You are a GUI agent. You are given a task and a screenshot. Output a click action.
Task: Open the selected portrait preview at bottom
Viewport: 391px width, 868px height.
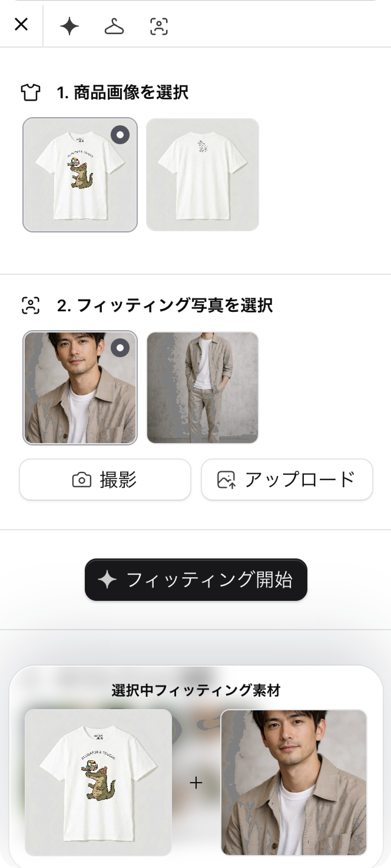pos(294,782)
